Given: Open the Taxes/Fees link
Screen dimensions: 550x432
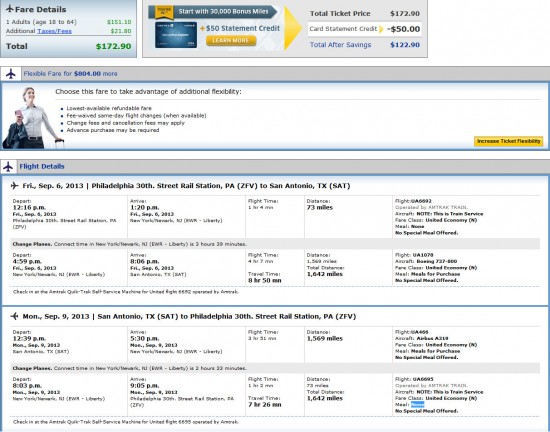Looking at the screenshot, I should pyautogui.click(x=54, y=31).
